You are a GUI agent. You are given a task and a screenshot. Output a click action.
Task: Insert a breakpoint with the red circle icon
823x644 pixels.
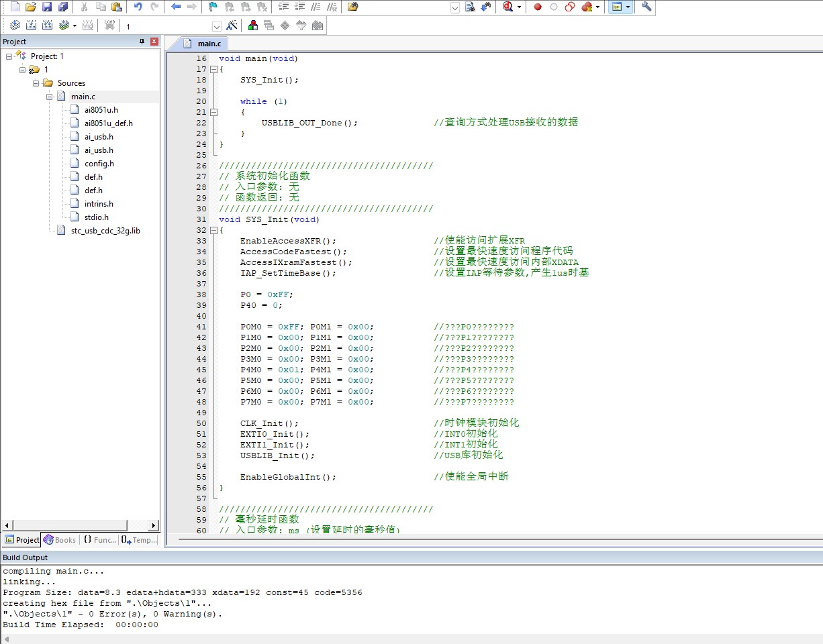click(538, 7)
